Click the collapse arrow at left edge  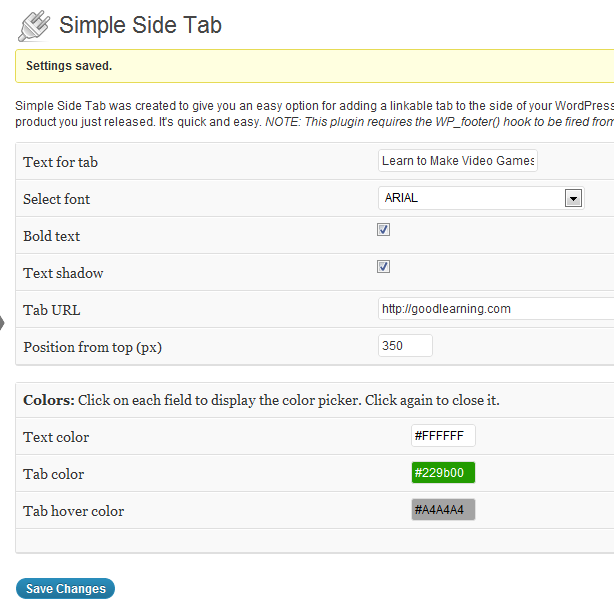[2, 323]
